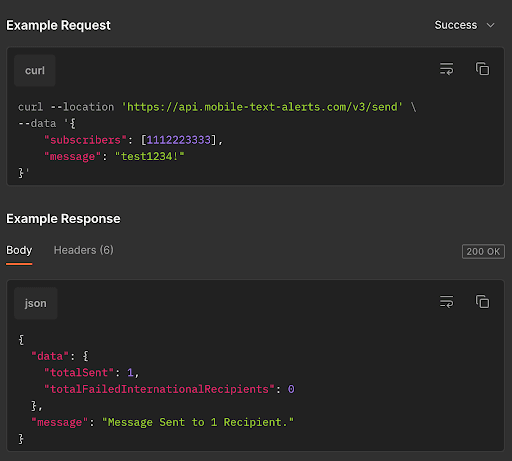Toggle word wrap in the curl request block
This screenshot has height=461, width=512.
pos(446,69)
